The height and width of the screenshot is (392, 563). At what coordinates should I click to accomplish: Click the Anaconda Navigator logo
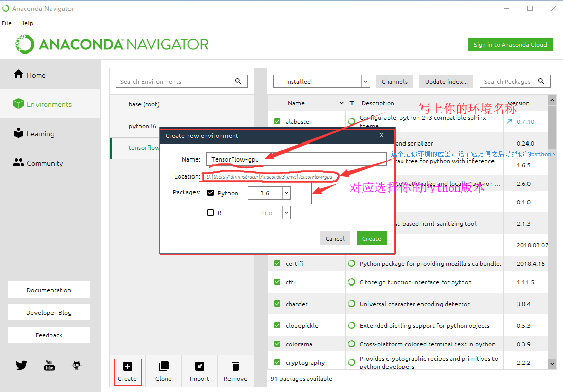(x=112, y=44)
